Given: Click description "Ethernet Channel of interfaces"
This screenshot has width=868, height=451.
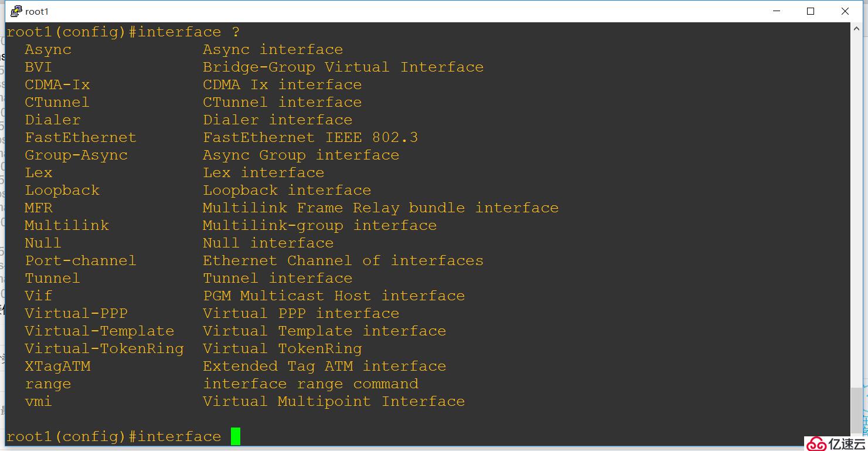Looking at the screenshot, I should click(343, 261).
